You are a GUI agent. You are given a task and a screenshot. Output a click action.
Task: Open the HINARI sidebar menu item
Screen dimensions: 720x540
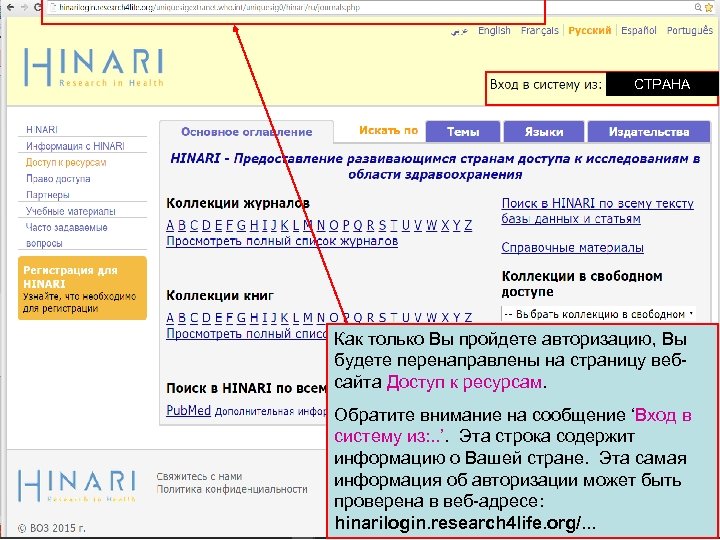[42, 129]
